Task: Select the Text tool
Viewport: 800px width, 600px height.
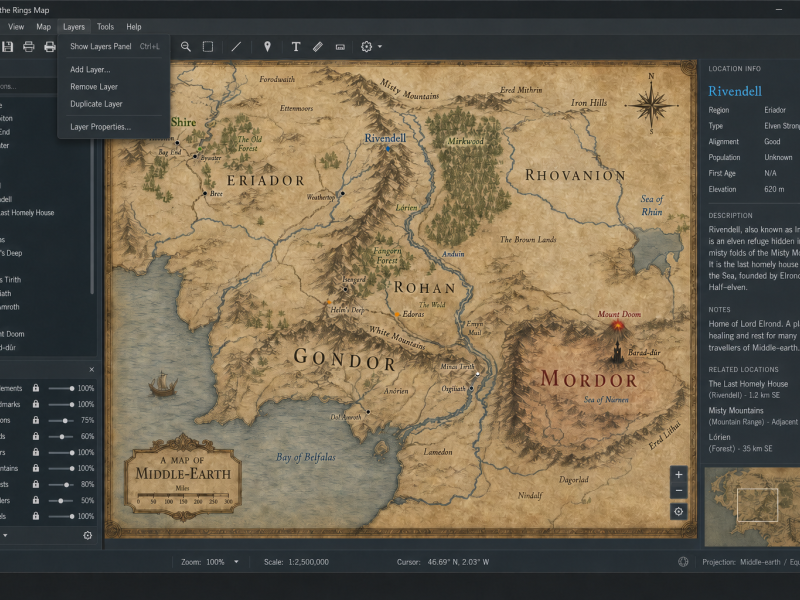Action: [295, 47]
